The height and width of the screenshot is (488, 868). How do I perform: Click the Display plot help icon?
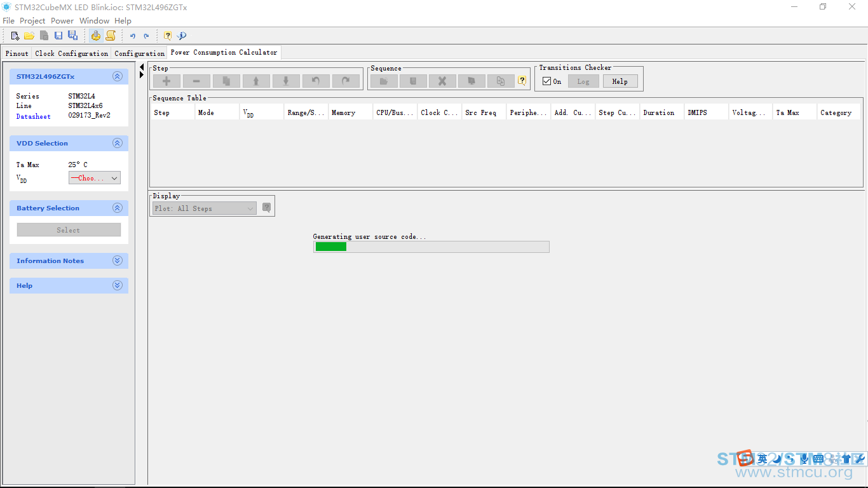[x=267, y=207]
